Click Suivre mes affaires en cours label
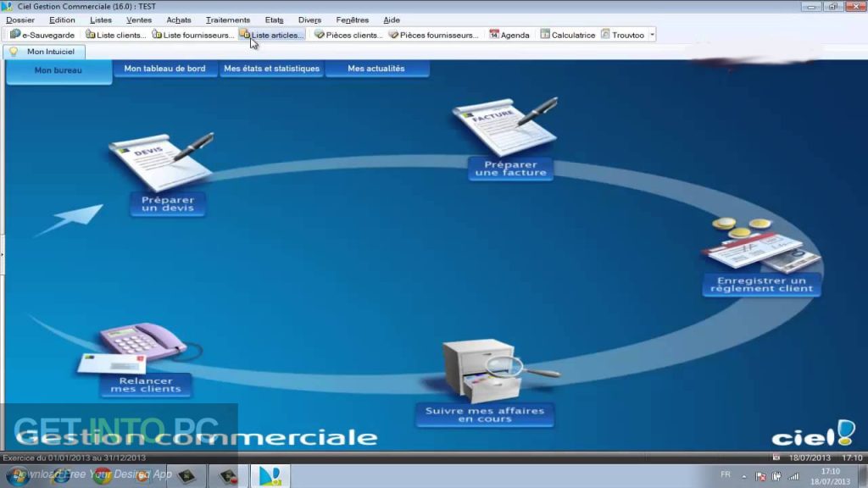The width and height of the screenshot is (868, 488). point(485,415)
